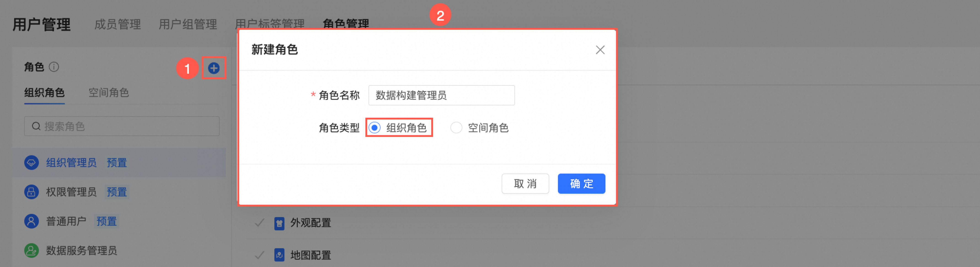Close the 新建角色 dialog with X

[600, 50]
